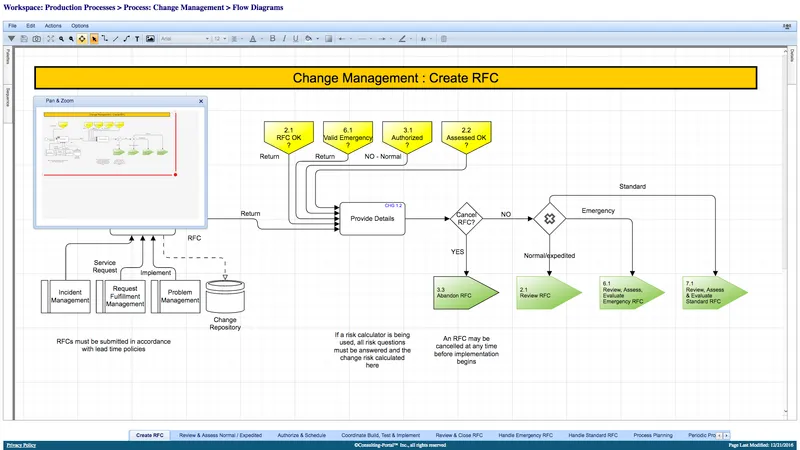Image resolution: width=800 pixels, height=450 pixels.
Task: Toggle italic formatting
Action: click(x=284, y=39)
